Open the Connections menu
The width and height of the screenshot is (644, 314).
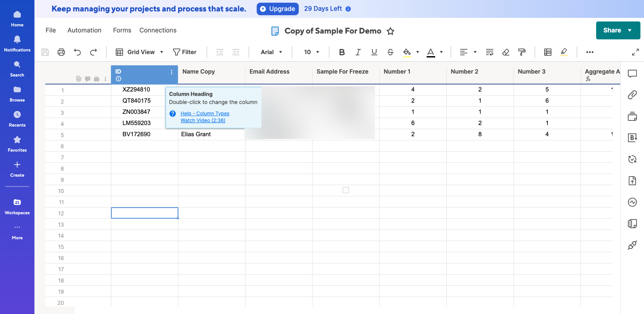pyautogui.click(x=158, y=30)
